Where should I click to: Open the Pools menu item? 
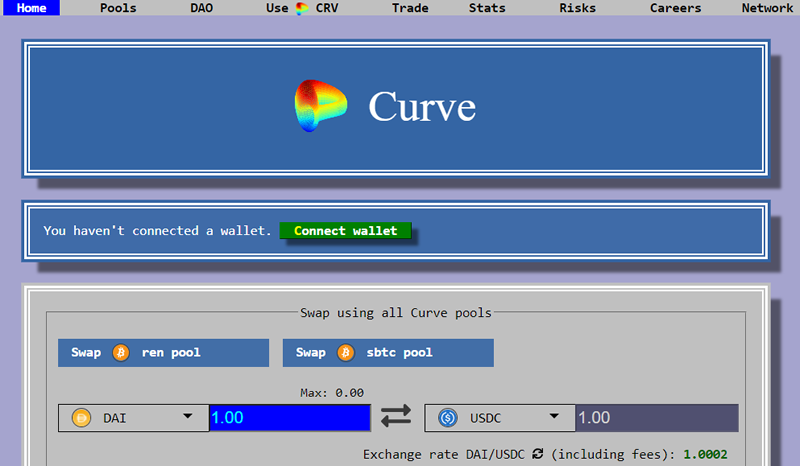coord(118,8)
